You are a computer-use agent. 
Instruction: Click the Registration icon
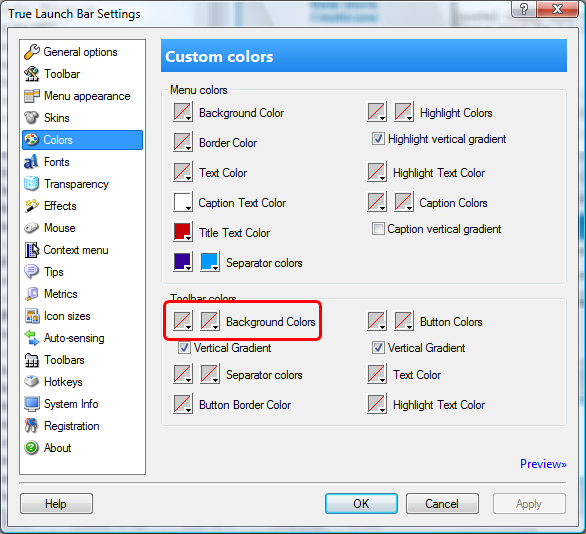31,426
